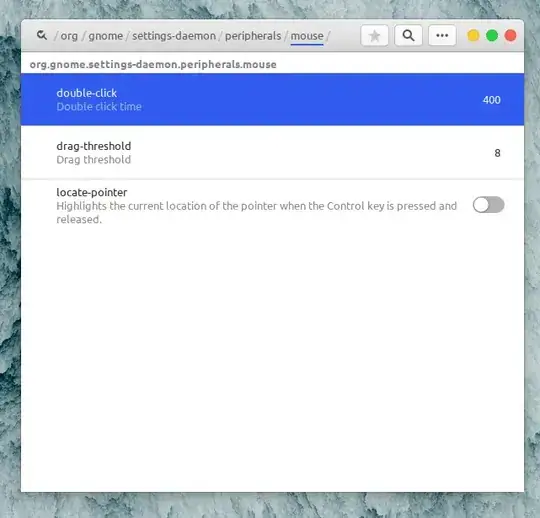Click the locate-pointer key name
Image resolution: width=540 pixels, height=518 pixels.
pos(92,192)
